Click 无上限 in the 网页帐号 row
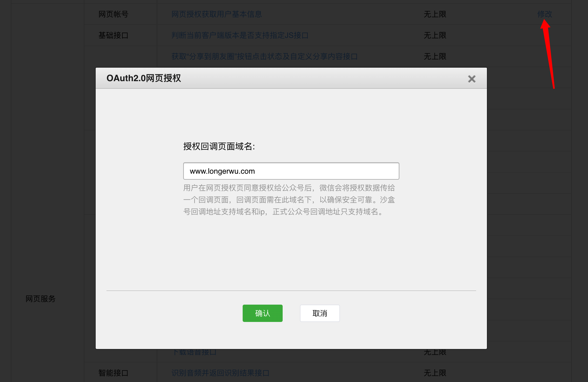The image size is (588, 382). click(435, 14)
